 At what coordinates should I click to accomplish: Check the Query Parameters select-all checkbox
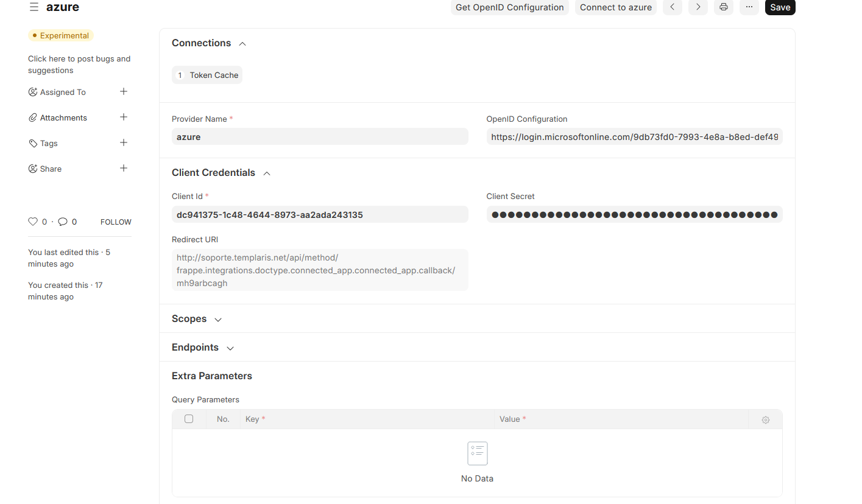point(189,419)
